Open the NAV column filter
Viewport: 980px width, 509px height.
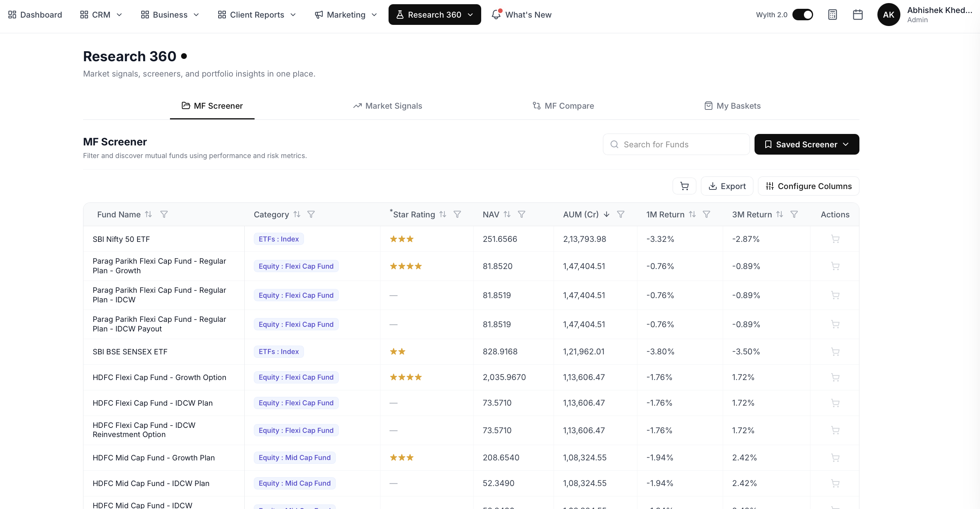(x=521, y=214)
